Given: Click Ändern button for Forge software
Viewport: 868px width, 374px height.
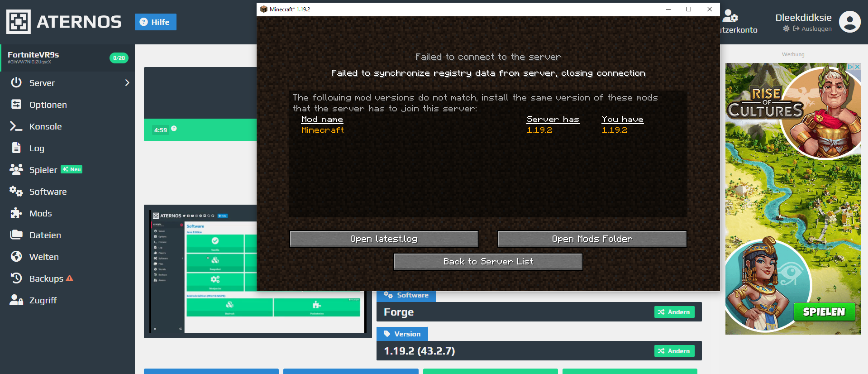Looking at the screenshot, I should click(x=674, y=312).
